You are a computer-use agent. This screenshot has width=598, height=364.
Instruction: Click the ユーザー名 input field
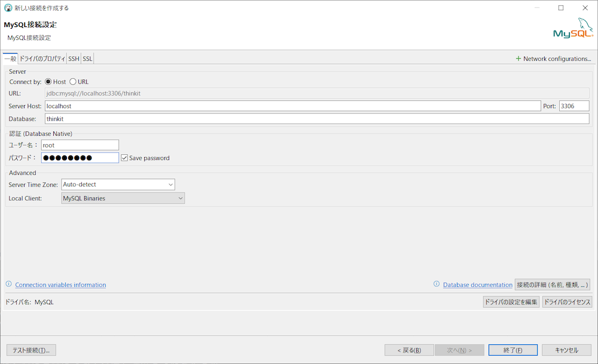coord(80,145)
